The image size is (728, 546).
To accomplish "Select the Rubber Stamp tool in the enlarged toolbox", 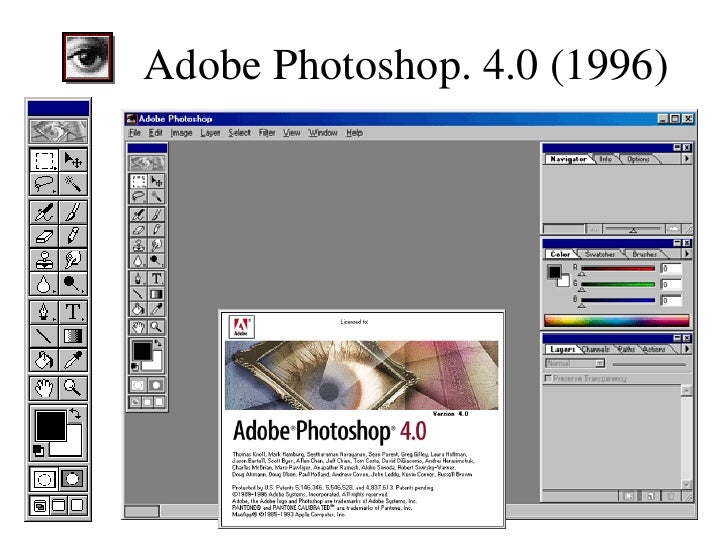I will tap(44, 260).
